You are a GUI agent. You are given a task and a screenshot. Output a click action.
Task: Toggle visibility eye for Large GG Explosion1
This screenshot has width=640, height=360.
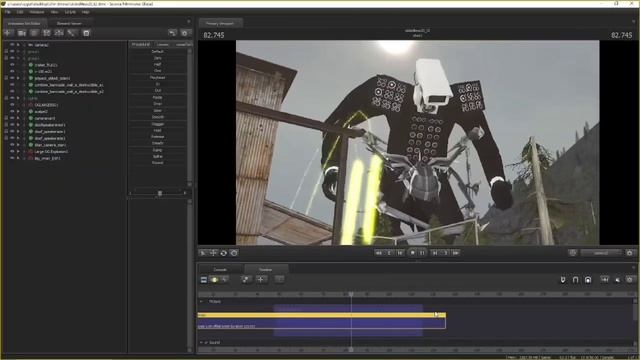pyautogui.click(x=12, y=151)
